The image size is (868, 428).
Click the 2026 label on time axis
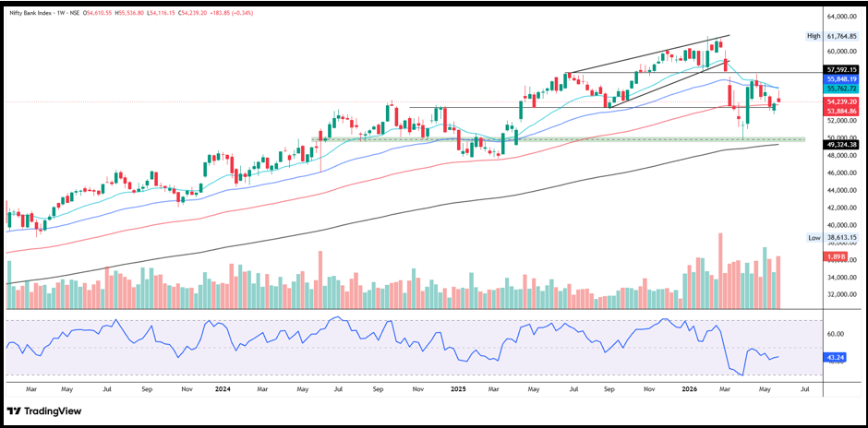click(x=689, y=389)
